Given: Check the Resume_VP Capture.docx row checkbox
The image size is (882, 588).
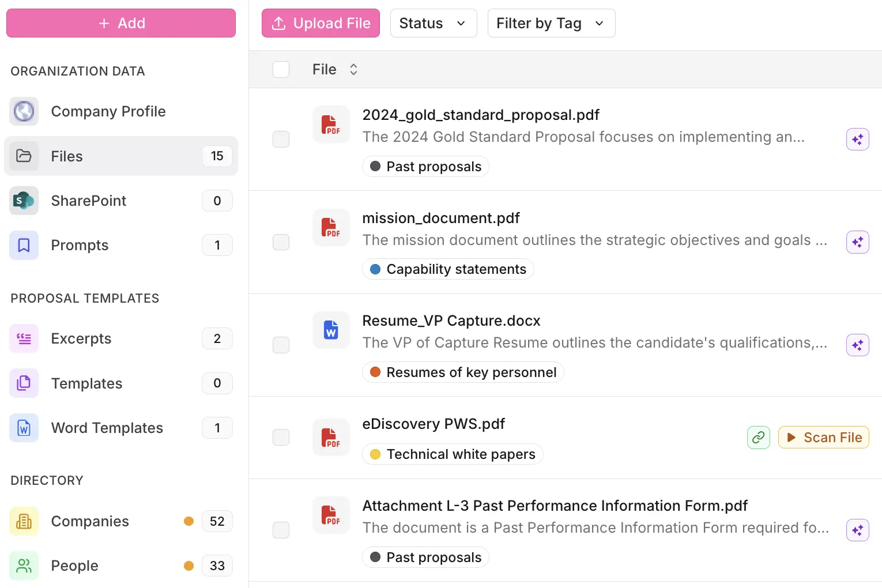Looking at the screenshot, I should [281, 345].
